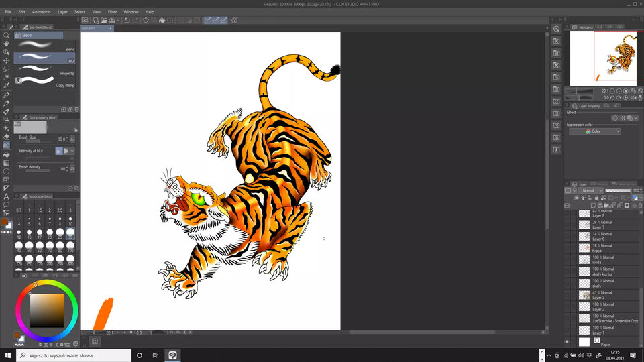The height and width of the screenshot is (362, 644).
Task: Open the Save dropdown arrow in toolbar
Action: tap(118, 20)
